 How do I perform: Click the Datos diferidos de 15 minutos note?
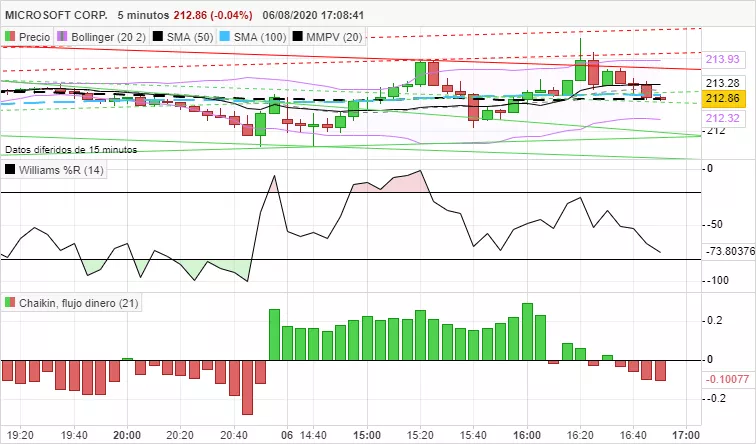tap(71, 150)
